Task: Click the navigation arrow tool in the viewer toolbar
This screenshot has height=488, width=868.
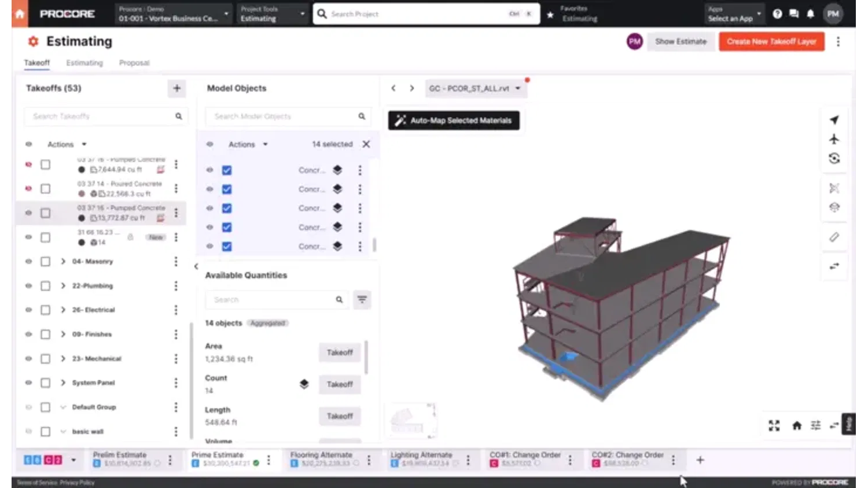Action: click(834, 120)
